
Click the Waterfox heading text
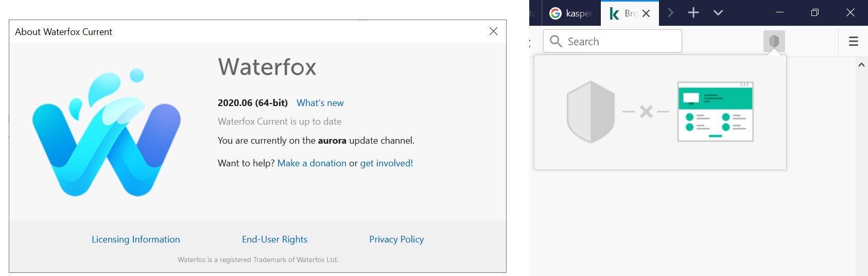pyautogui.click(x=267, y=67)
